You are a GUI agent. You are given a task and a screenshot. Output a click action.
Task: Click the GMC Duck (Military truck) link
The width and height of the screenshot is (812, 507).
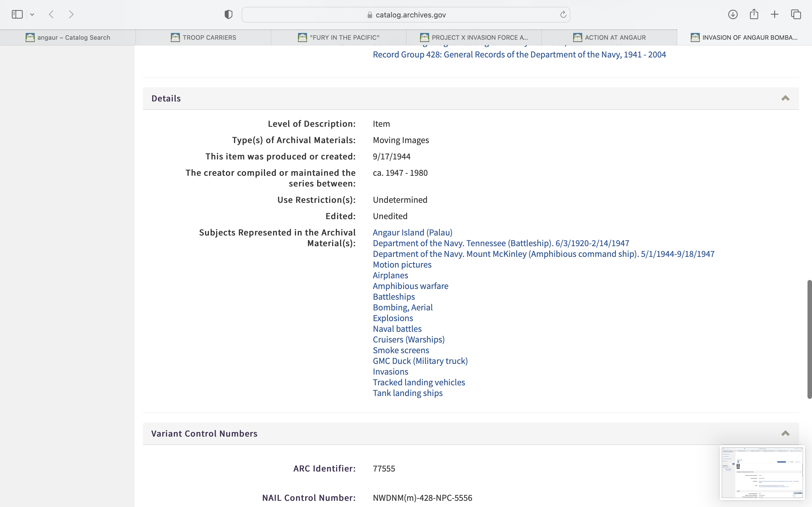tap(420, 361)
